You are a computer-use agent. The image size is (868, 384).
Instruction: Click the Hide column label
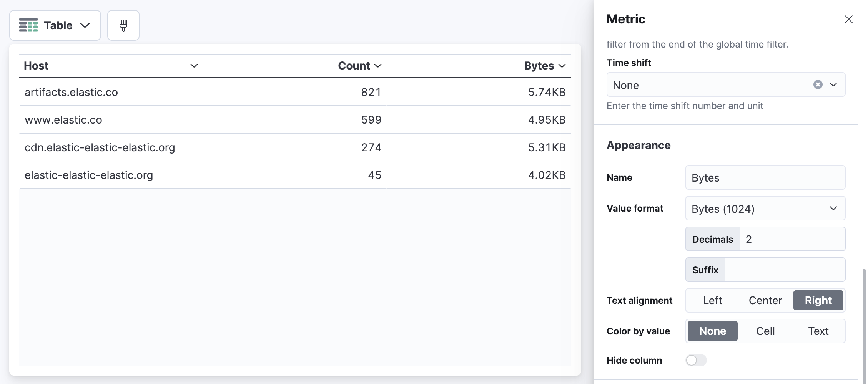click(634, 360)
